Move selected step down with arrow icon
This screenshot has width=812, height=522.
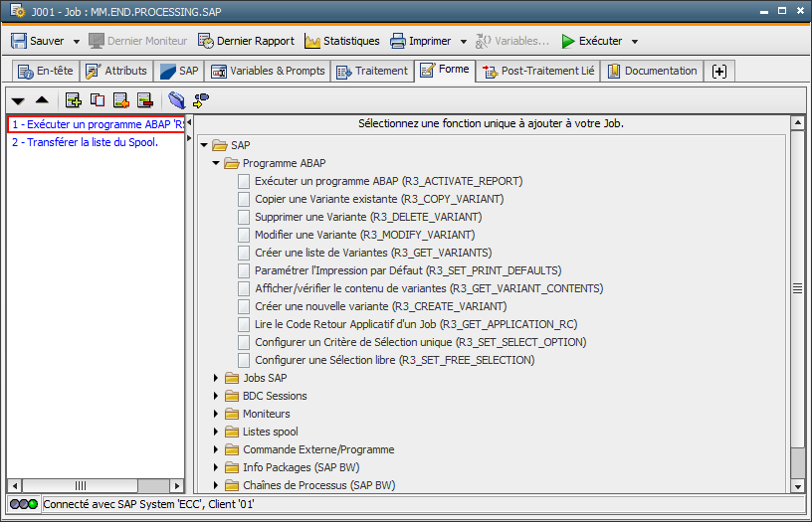[x=18, y=100]
